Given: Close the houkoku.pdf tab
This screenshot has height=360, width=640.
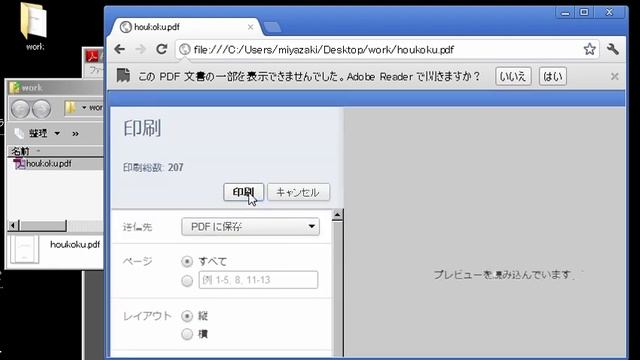Looking at the screenshot, I should click(x=250, y=27).
